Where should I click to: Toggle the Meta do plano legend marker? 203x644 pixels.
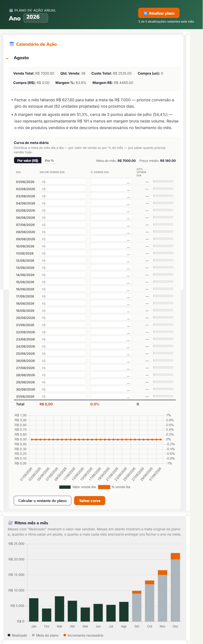pyautogui.click(x=33, y=635)
